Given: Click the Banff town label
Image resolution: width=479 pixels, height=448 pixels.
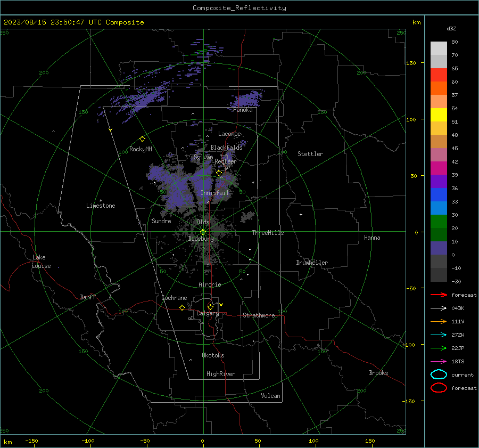Looking at the screenshot, I should [88, 297].
